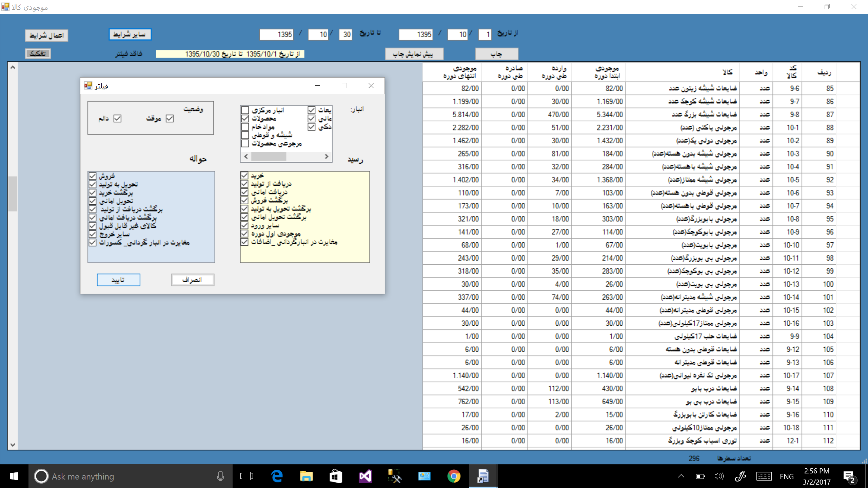
Task: Toggle the موقت status checkbox
Action: coord(170,119)
